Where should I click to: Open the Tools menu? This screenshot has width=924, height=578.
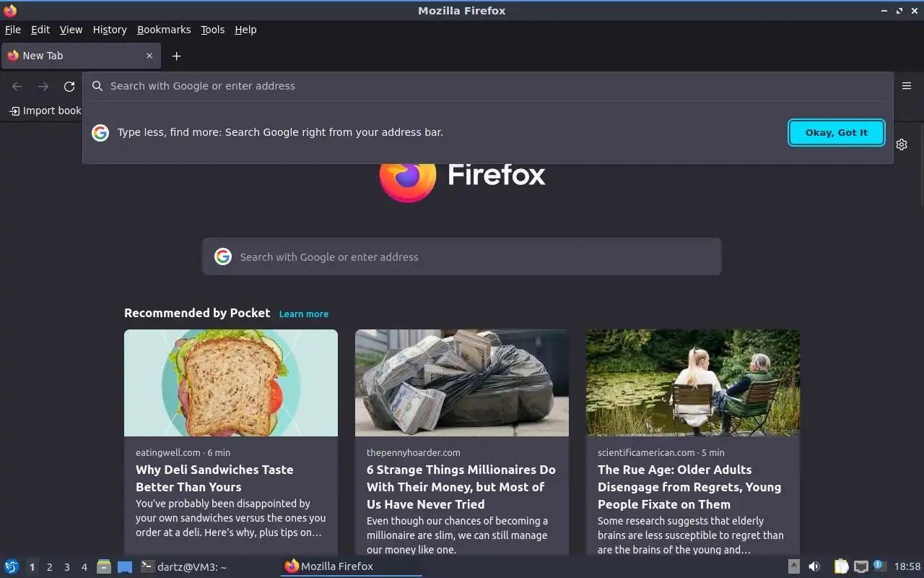click(213, 30)
